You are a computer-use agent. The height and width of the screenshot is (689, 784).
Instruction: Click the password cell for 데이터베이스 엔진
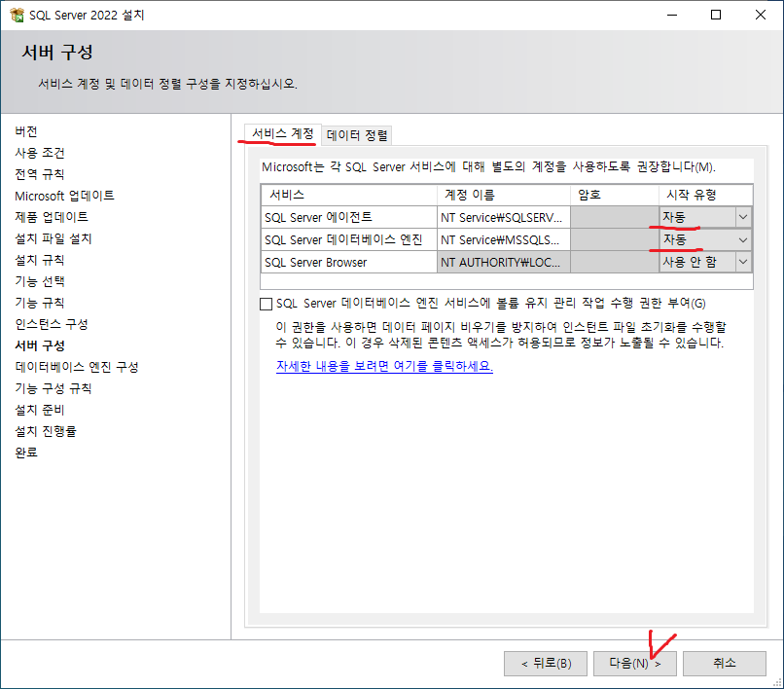(615, 239)
